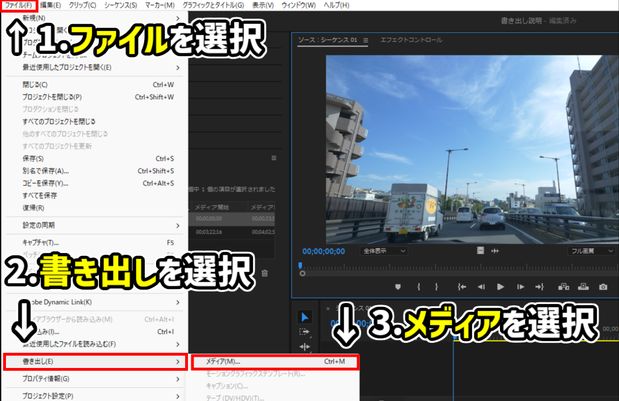Click the blue playhead in Source monitor

pos(300,266)
